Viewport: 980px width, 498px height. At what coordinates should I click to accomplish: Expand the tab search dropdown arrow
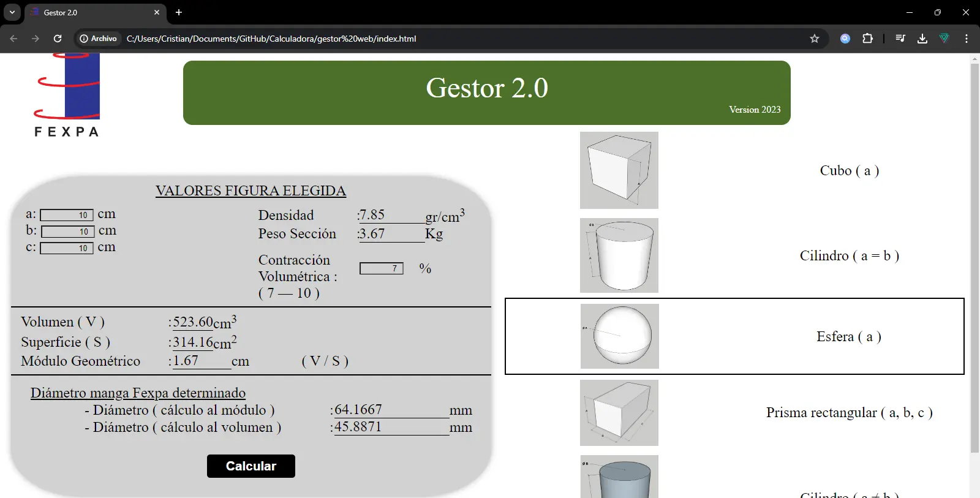point(12,12)
